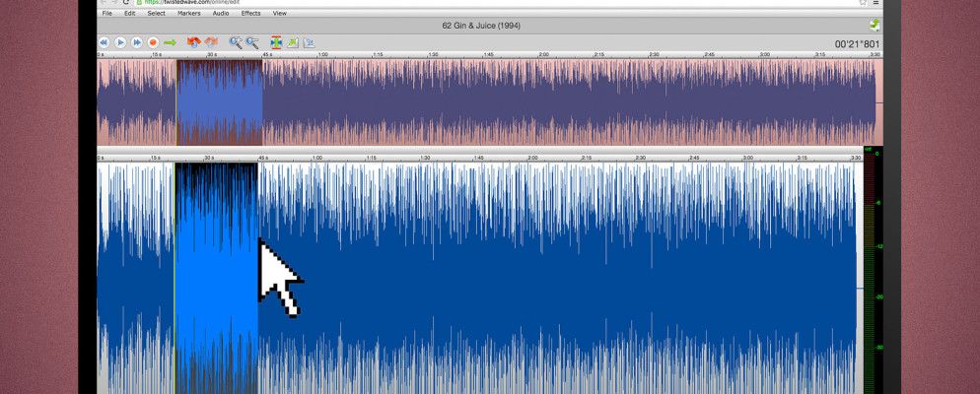Click the fast forward button
Viewport: 980px width, 394px height.
click(136, 42)
